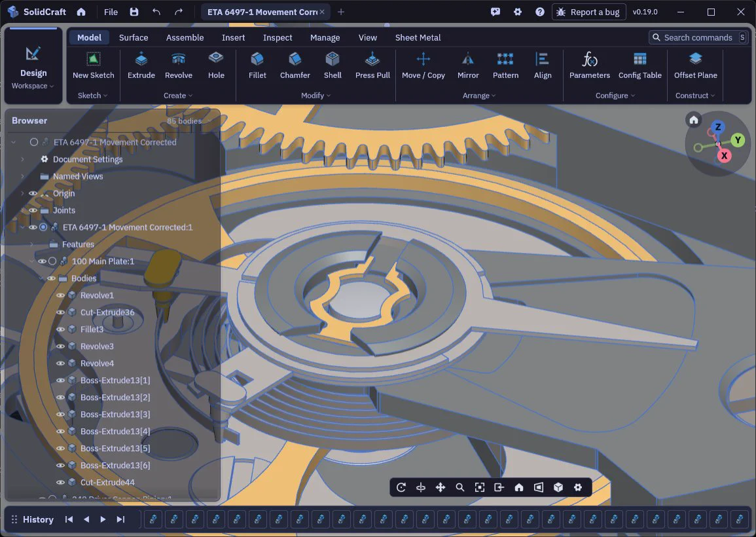Select the Align tool
Screen dimensions: 756x537
[543, 65]
